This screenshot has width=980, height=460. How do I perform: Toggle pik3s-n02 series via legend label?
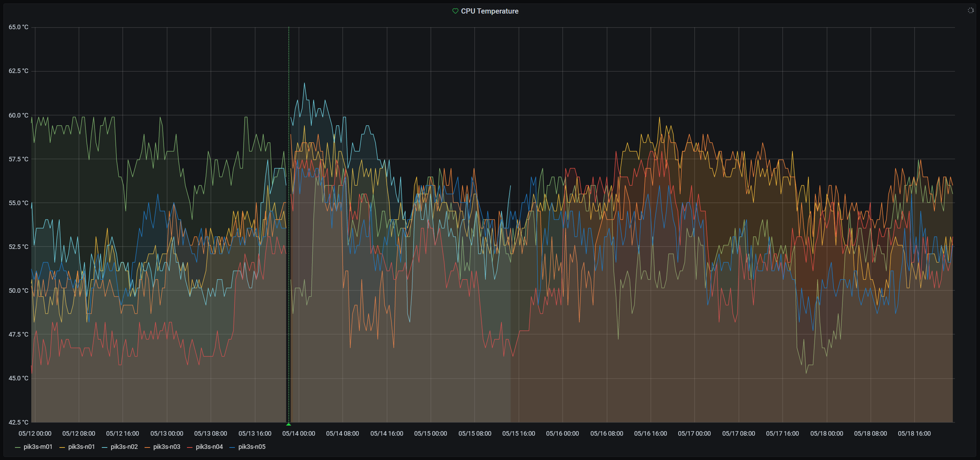pyautogui.click(x=124, y=447)
